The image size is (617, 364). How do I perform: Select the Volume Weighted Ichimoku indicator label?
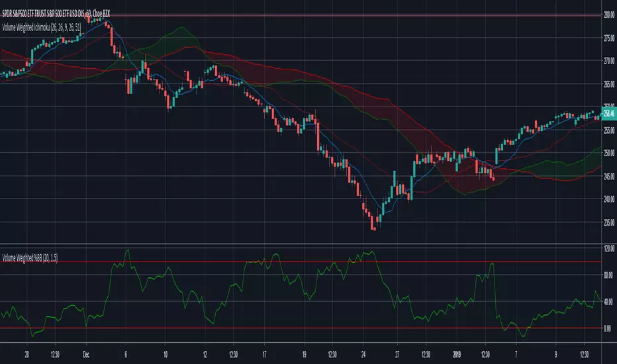pos(42,28)
